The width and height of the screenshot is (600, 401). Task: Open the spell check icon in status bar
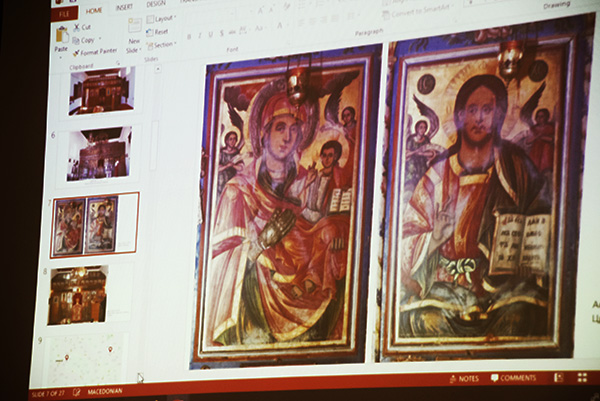(x=77, y=393)
